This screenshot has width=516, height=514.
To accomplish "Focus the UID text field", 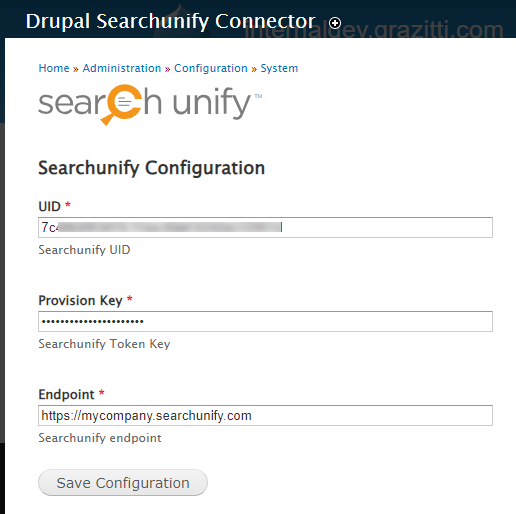I will click(x=265, y=227).
